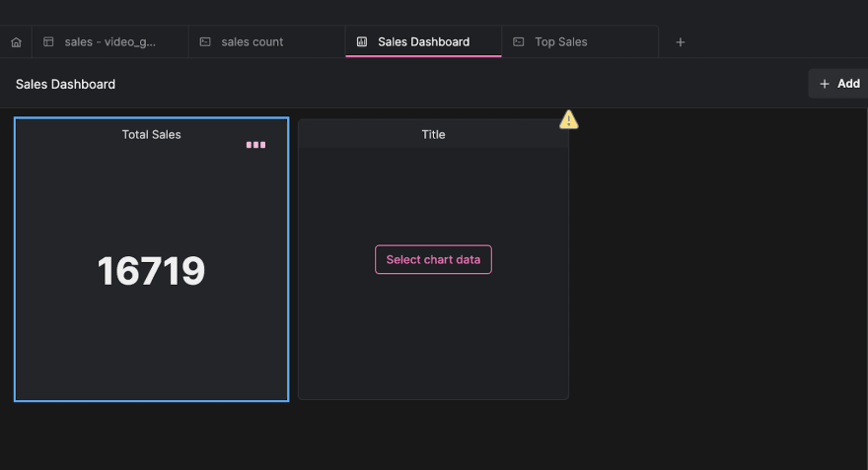The image size is (868, 470).
Task: Click the Total Sales card title
Action: 151,134
